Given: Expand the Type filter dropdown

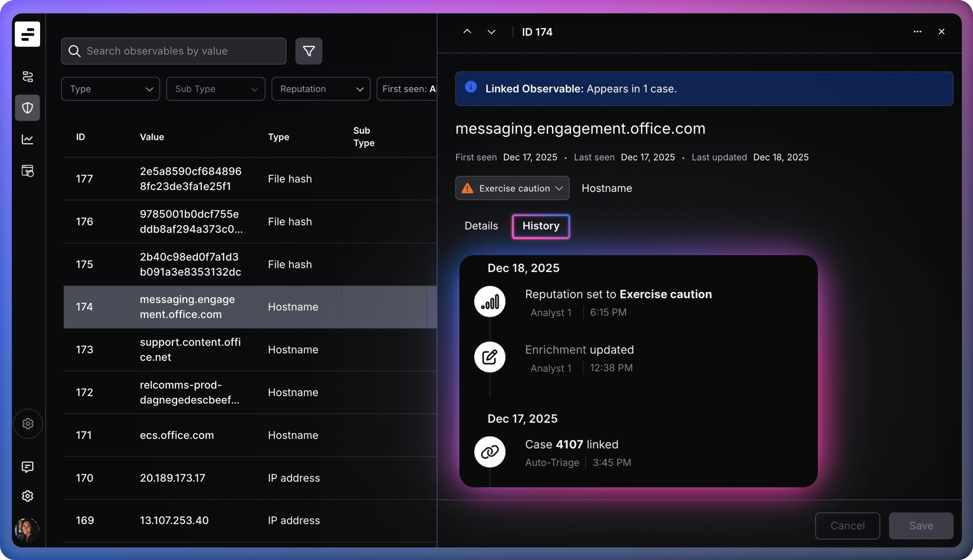Looking at the screenshot, I should pos(110,89).
